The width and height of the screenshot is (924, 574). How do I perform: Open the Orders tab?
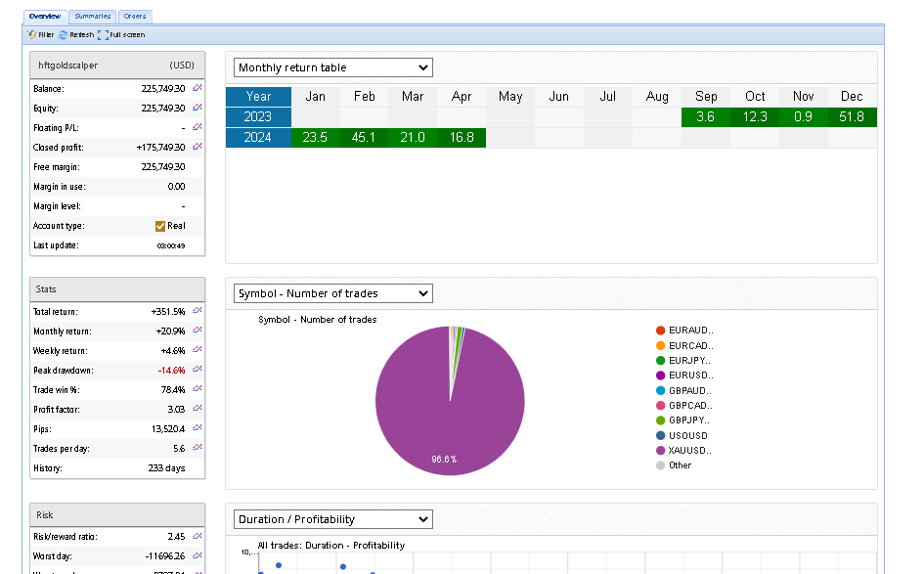pos(135,17)
